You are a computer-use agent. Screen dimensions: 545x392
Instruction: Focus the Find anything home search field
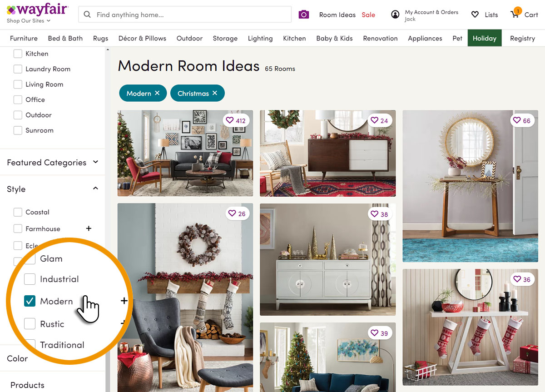click(185, 15)
